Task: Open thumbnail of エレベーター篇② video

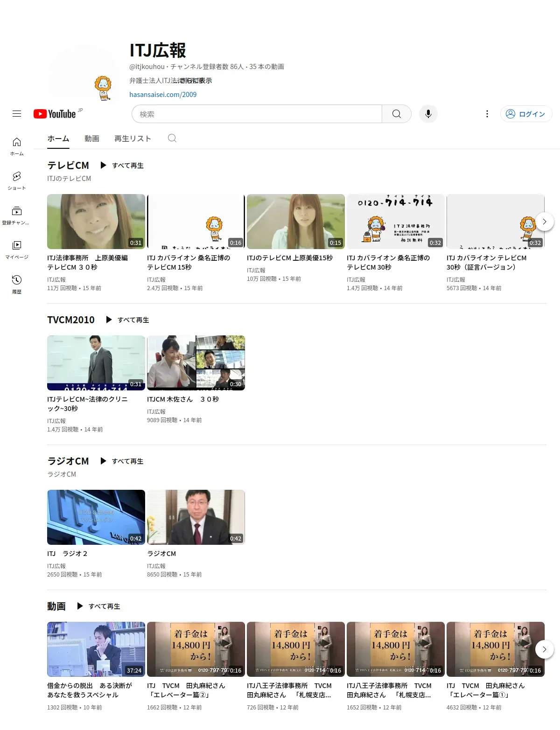Action: coord(196,649)
